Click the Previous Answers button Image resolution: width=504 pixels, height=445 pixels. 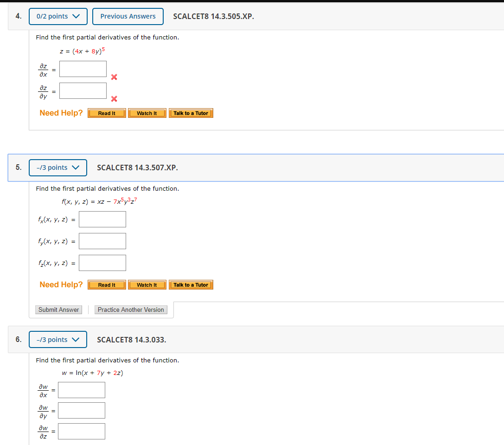coord(128,16)
